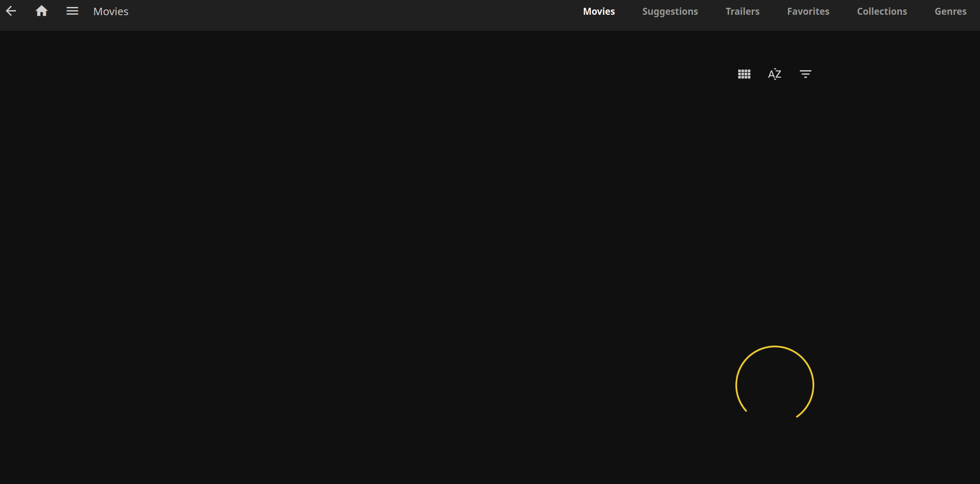
Task: Open the Trailers tab
Action: coord(742,11)
